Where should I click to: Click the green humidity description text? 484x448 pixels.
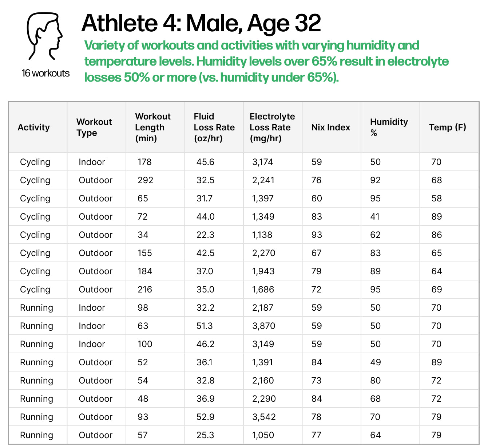pos(266,61)
